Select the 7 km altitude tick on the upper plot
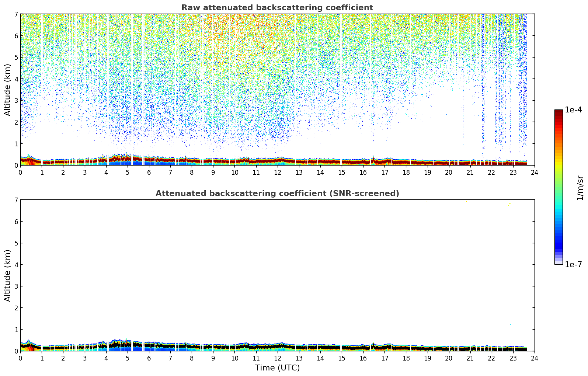The width and height of the screenshot is (588, 376). (16, 14)
